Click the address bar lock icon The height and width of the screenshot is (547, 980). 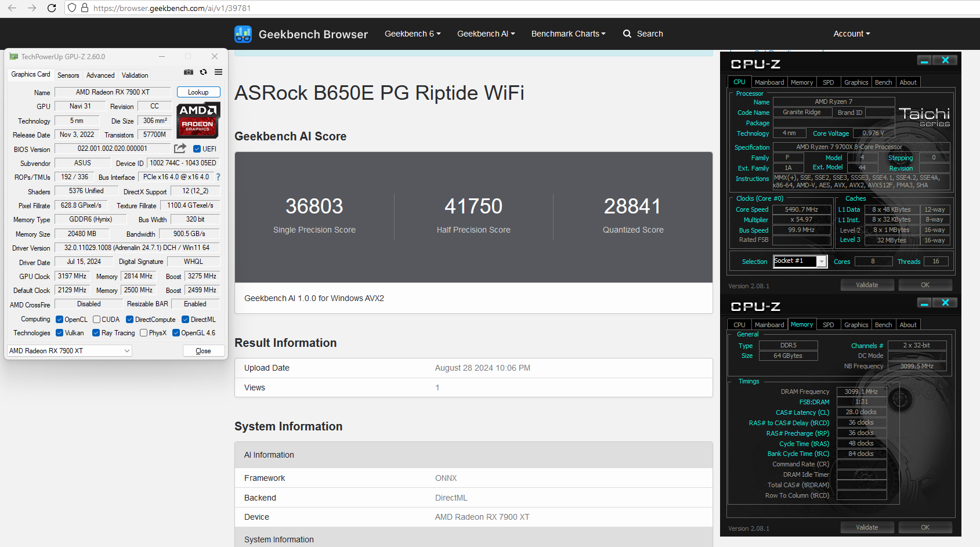[x=85, y=8]
